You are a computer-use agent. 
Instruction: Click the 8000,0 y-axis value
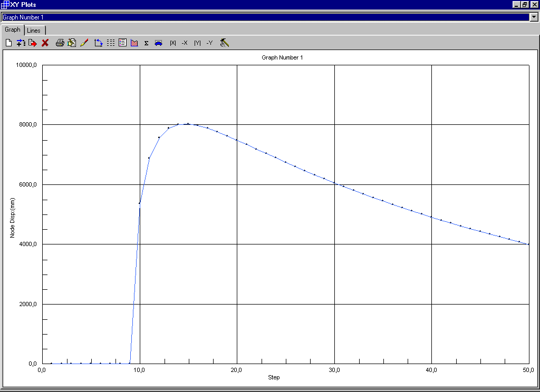click(27, 124)
